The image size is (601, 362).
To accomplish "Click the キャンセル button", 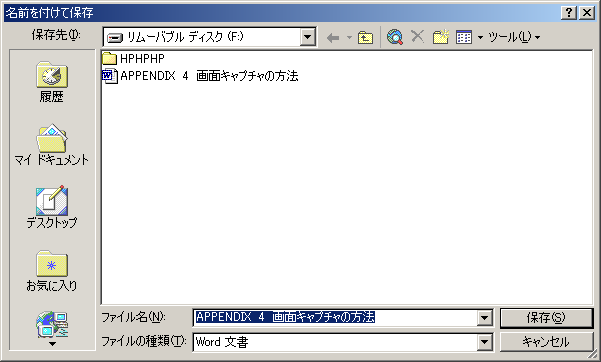I will coord(546,342).
